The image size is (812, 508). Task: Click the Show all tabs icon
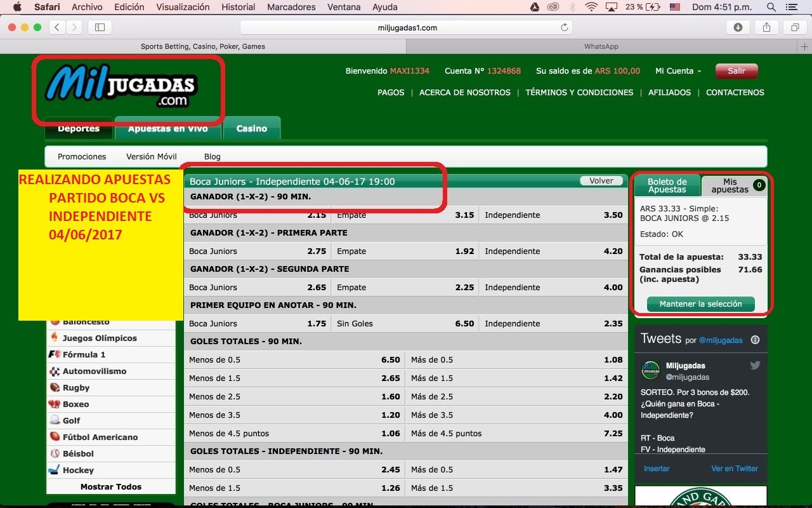click(794, 27)
